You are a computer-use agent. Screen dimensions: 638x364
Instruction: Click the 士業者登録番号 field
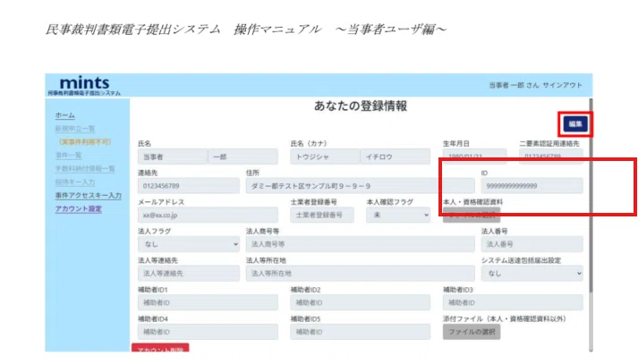pos(322,216)
